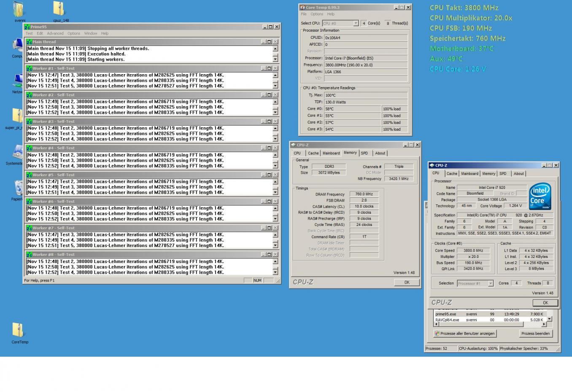Click the Frequency field in Core Temp
Screen dimensions: 572x392
coord(366,65)
